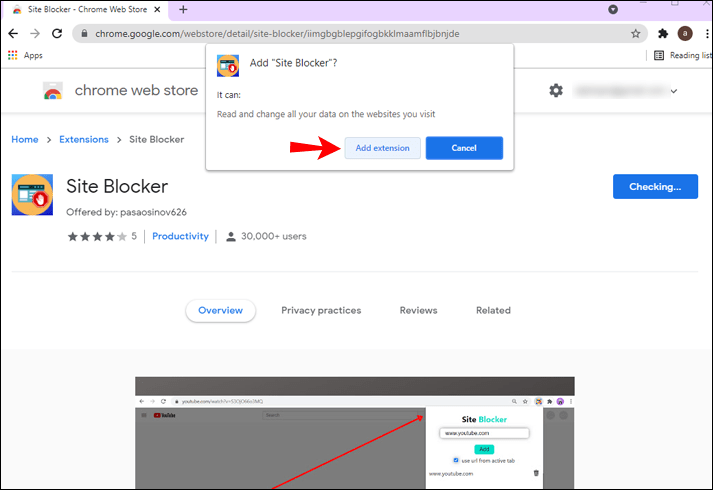This screenshot has height=490, width=713.
Task: Switch to the Related tab
Action: 493,310
